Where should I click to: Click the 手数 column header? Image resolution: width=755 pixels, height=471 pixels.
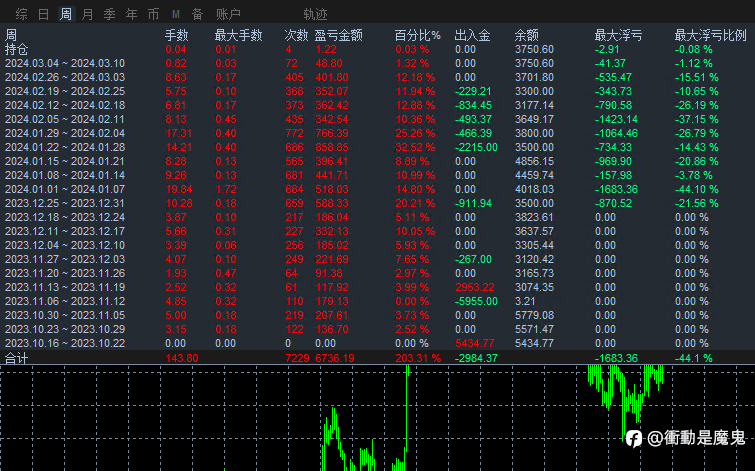[176, 35]
